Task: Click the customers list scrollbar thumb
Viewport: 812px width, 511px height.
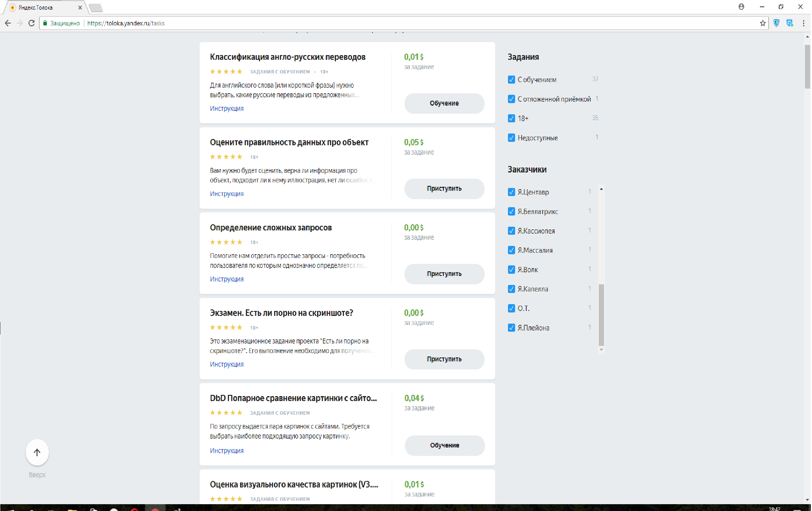Action: click(601, 315)
